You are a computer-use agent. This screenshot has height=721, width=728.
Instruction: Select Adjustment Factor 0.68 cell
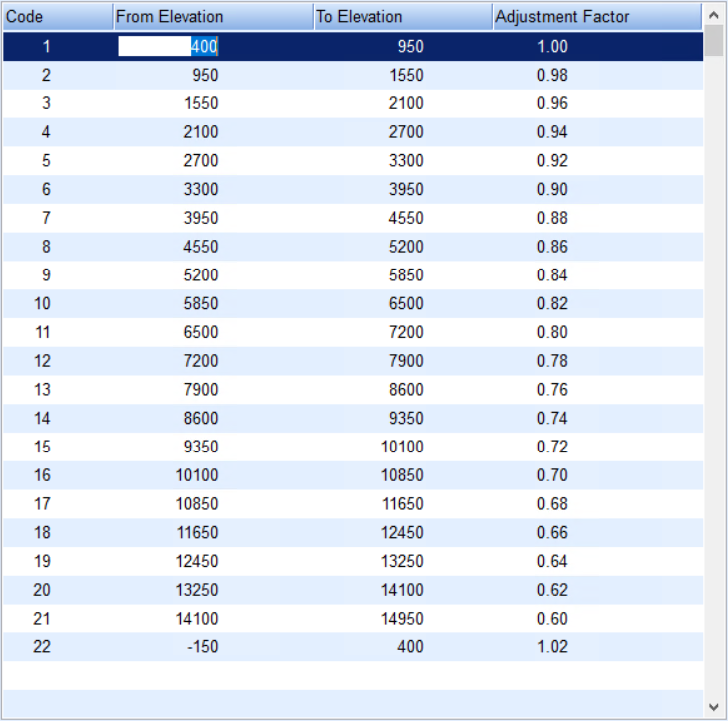click(552, 504)
